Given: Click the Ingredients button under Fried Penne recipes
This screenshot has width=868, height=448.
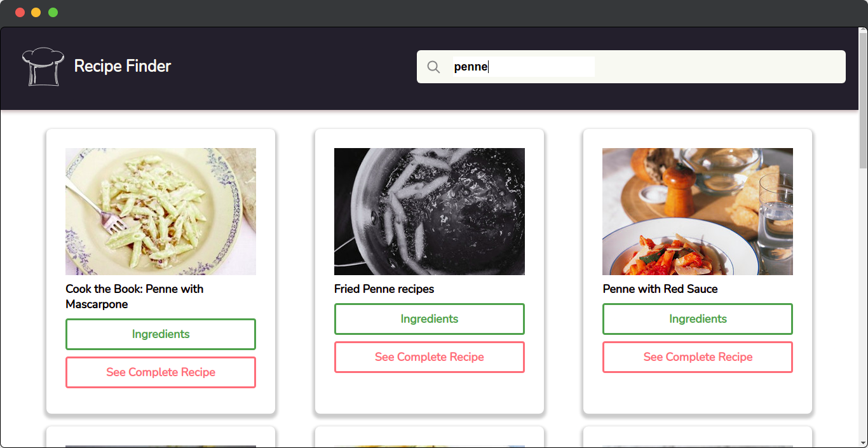Looking at the screenshot, I should coord(429,318).
